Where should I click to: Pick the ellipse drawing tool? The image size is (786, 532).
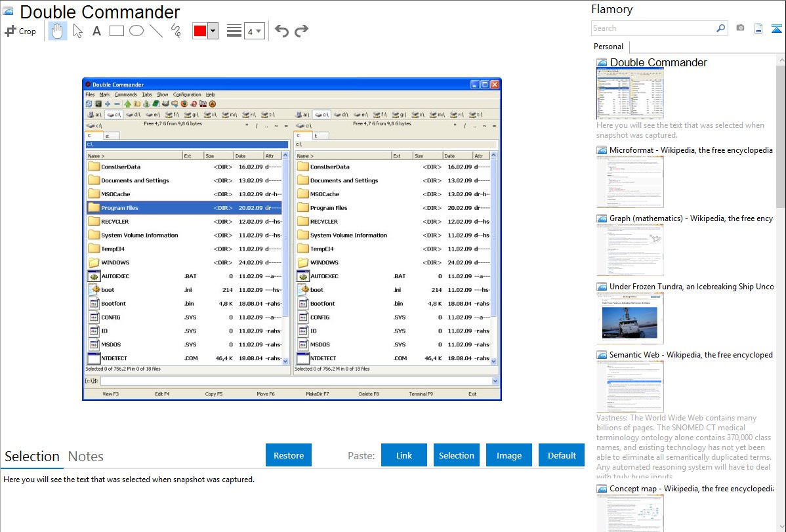tap(136, 31)
